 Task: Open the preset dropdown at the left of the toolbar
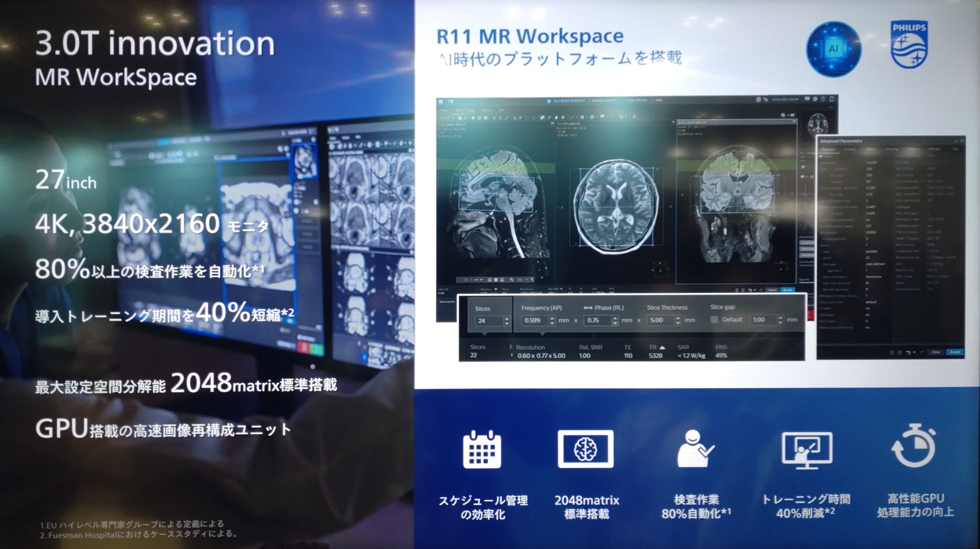pyautogui.click(x=448, y=117)
